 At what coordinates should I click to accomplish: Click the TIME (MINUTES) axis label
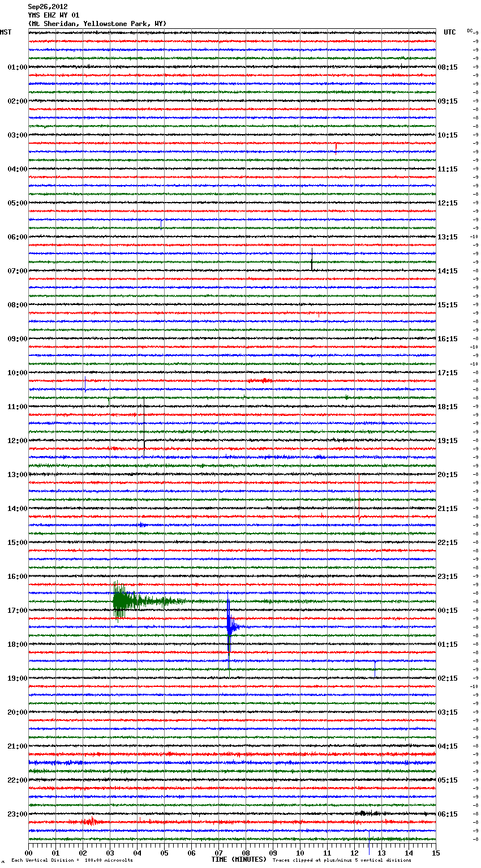click(239, 860)
